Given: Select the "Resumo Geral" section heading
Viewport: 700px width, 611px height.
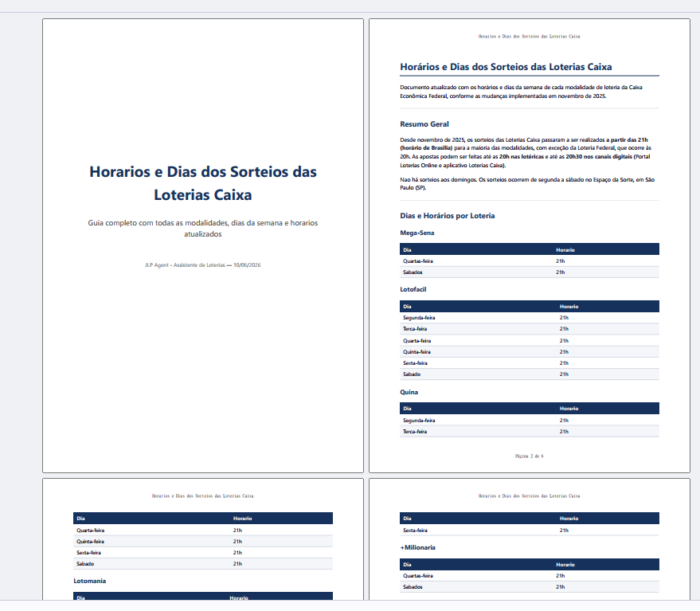Looking at the screenshot, I should click(x=424, y=124).
